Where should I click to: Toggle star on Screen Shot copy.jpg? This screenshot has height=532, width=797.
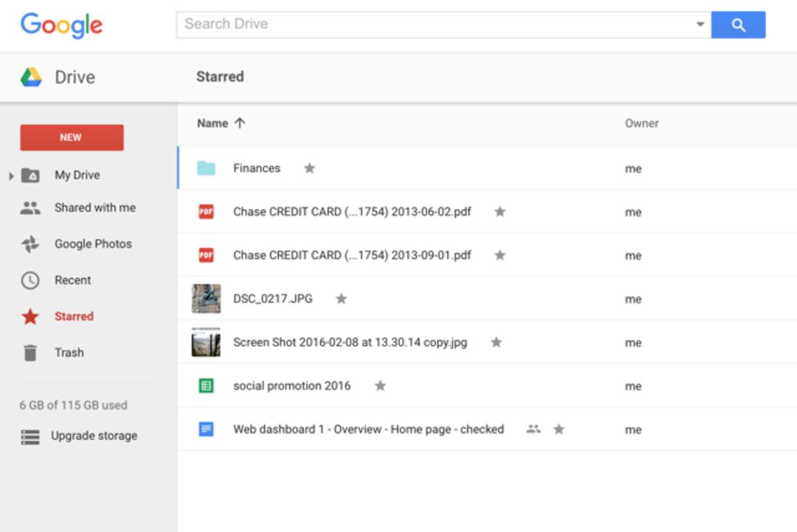pos(497,342)
